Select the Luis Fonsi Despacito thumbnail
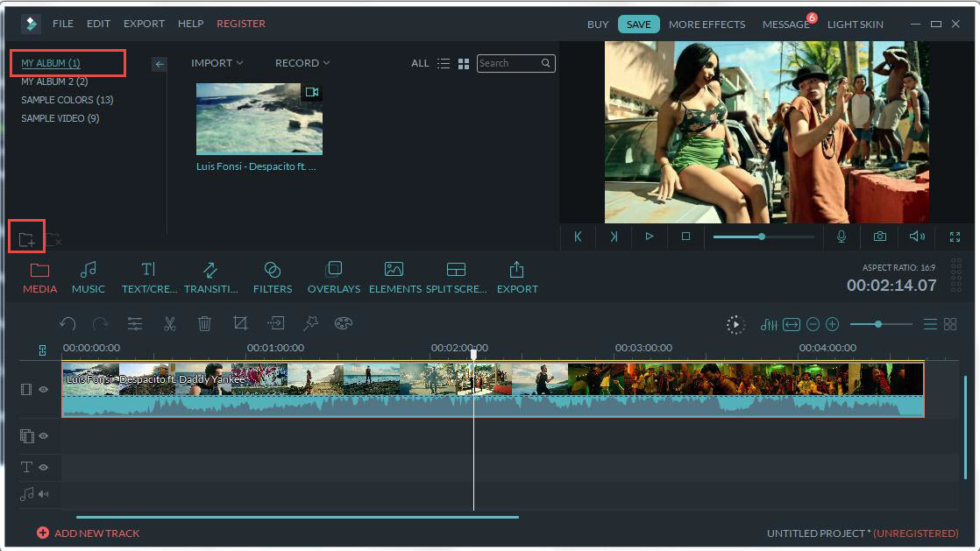 [x=259, y=118]
